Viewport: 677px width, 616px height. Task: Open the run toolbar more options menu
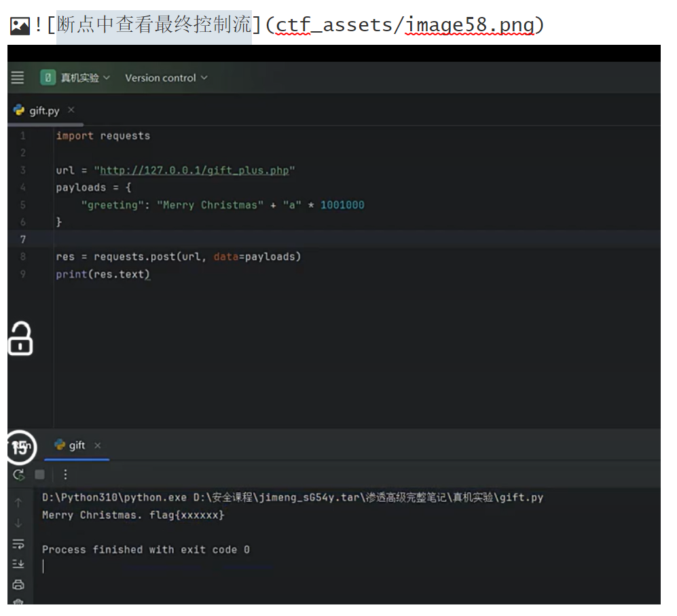coord(65,475)
